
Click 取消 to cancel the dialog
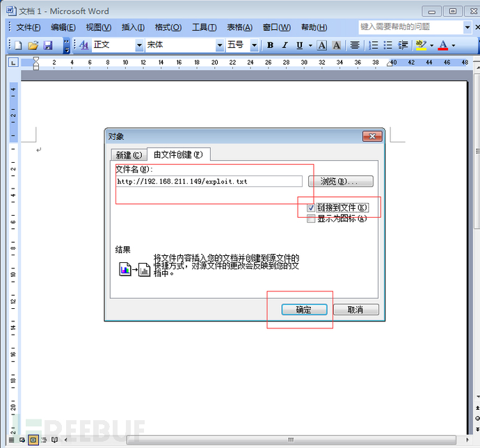point(355,310)
